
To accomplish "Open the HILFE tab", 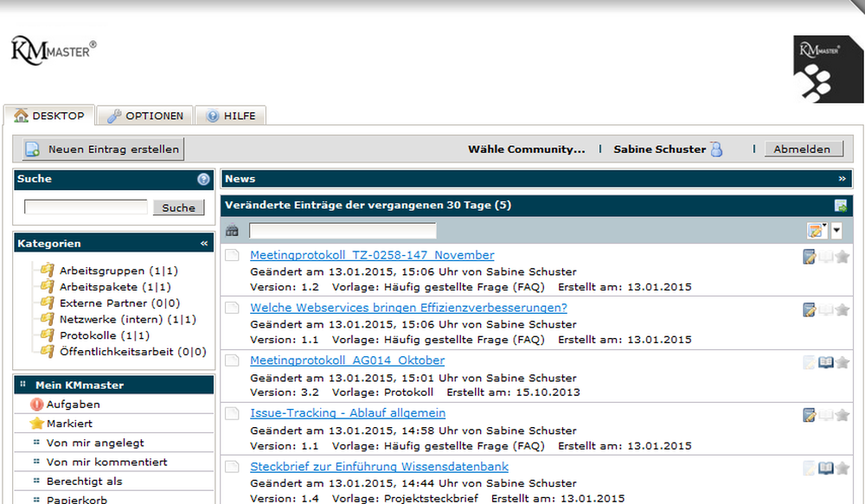I will pos(230,115).
